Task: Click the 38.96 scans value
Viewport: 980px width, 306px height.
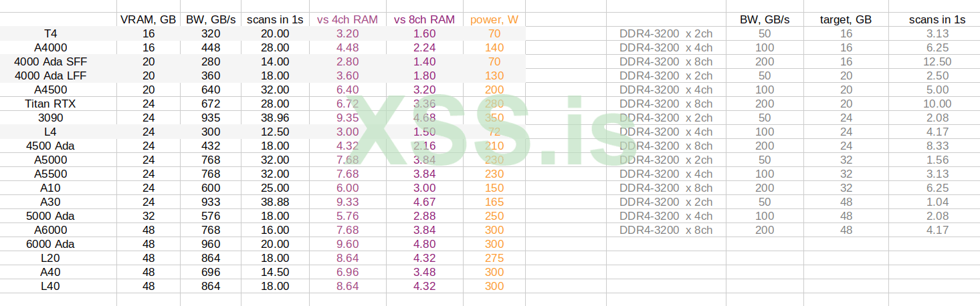Action: (274, 118)
